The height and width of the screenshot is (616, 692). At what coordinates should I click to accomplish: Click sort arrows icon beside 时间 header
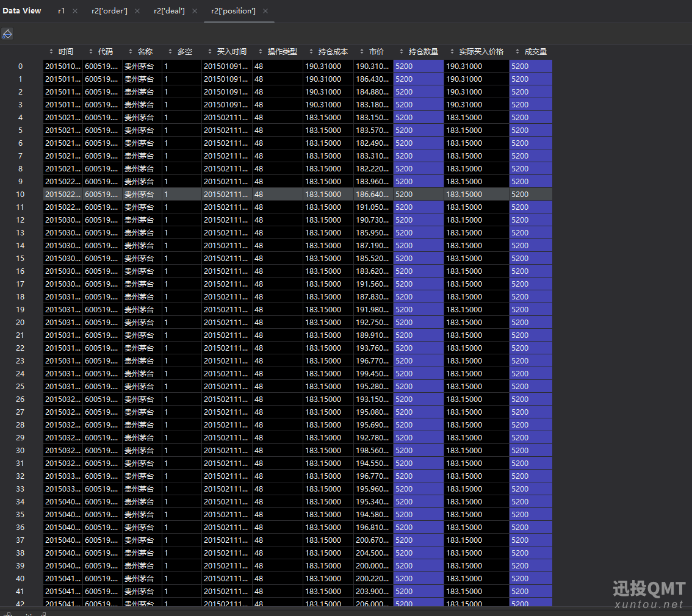point(51,52)
